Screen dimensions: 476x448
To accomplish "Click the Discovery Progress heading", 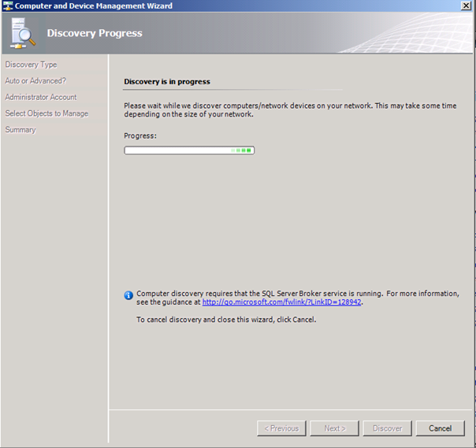I will click(95, 33).
